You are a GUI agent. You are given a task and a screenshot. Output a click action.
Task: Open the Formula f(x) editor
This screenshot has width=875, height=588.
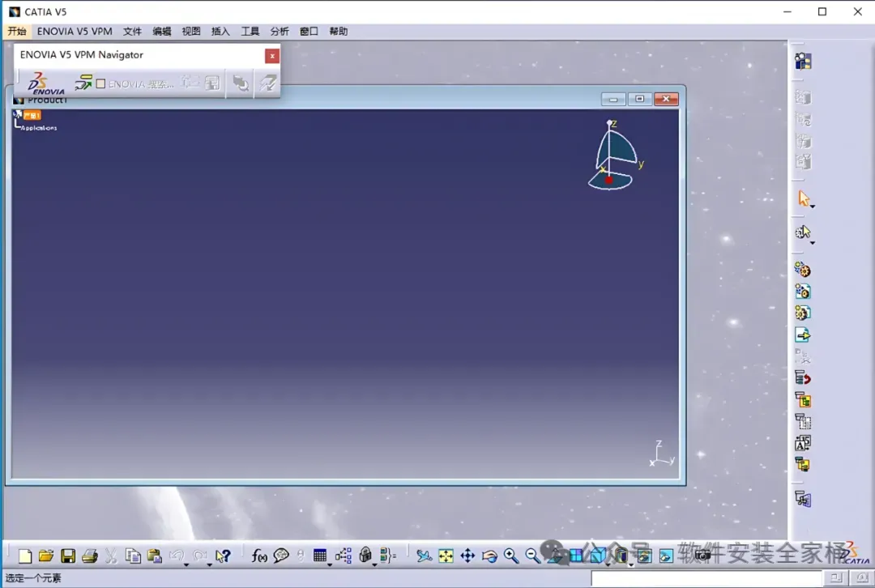click(x=259, y=556)
